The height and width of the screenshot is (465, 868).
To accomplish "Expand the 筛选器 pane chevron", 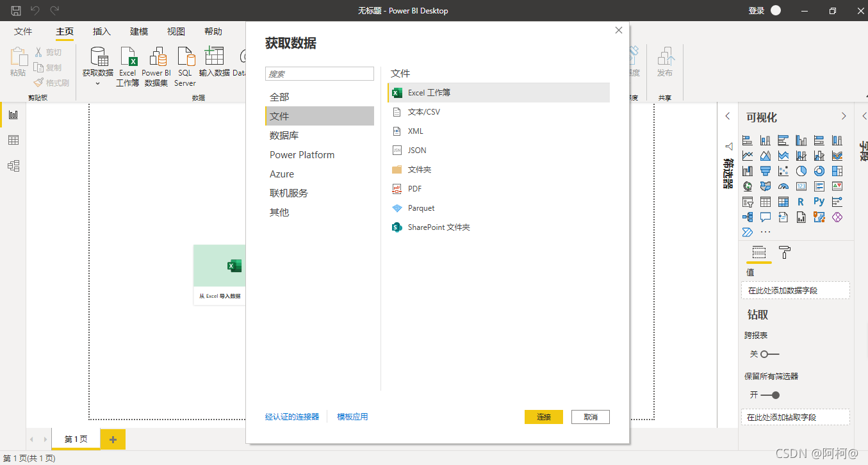I will click(728, 116).
